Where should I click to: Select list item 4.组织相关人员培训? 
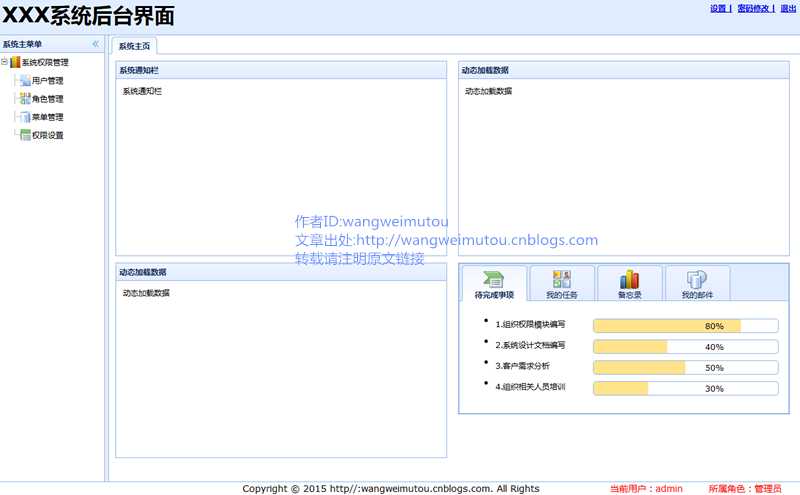coord(530,387)
